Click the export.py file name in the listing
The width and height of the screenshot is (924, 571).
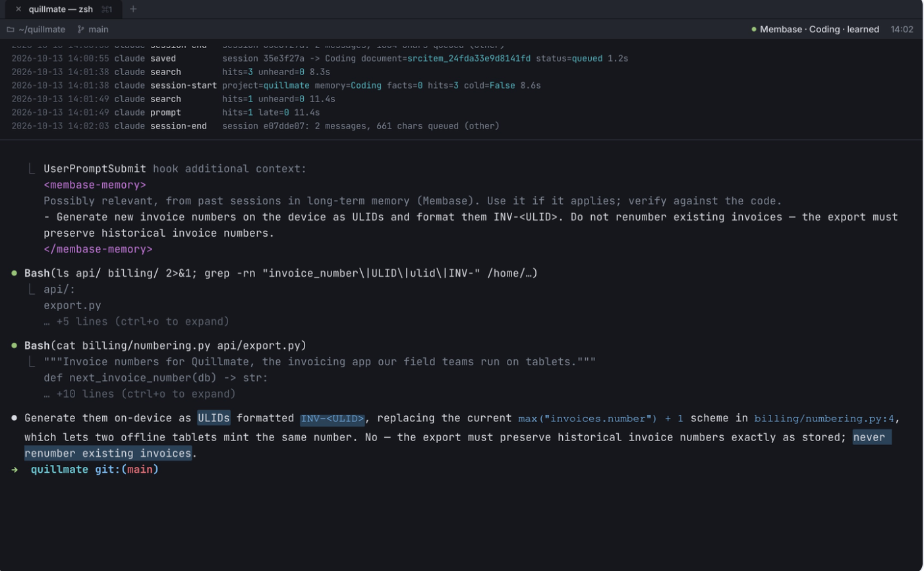point(72,305)
